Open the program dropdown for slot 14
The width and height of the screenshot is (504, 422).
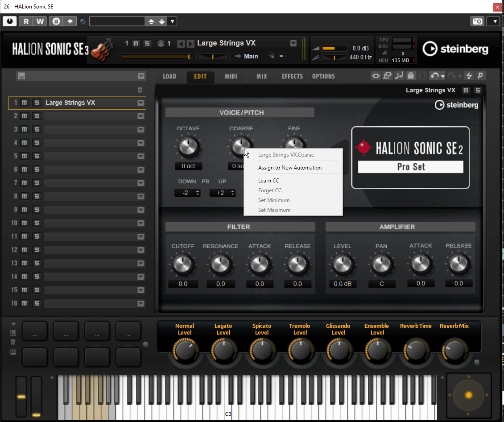click(x=141, y=277)
